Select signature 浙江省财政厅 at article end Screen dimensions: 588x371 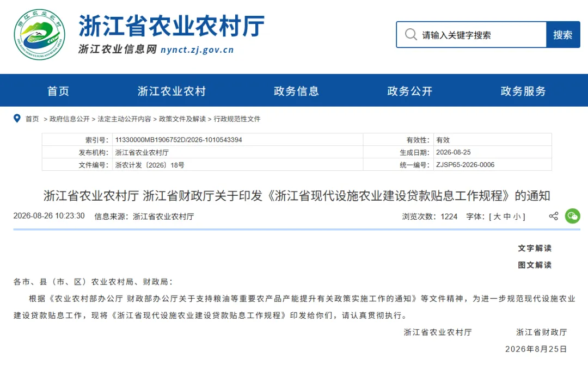pos(542,332)
